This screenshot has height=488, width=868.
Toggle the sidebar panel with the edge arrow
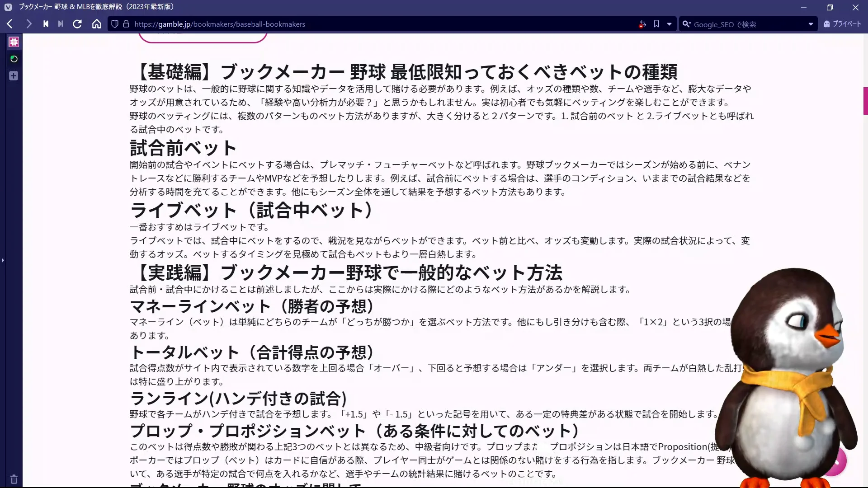[x=3, y=260]
